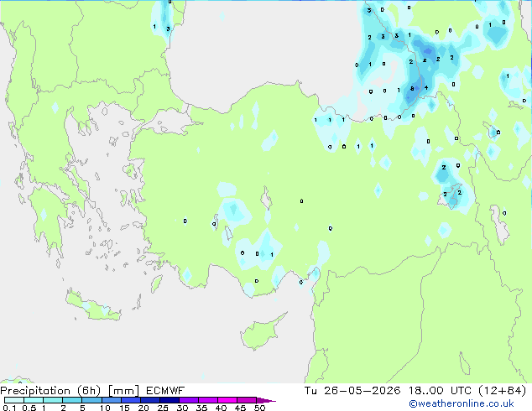This screenshot has height=411, width=532.
Task: Click the 25–30 mm navy legend swatch
Action: pyautogui.click(x=170, y=400)
